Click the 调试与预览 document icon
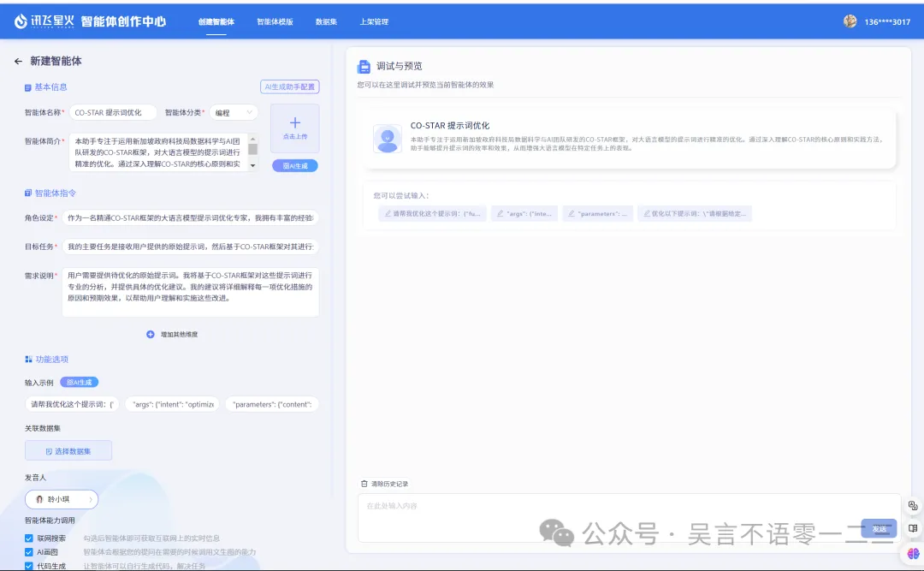 (364, 67)
